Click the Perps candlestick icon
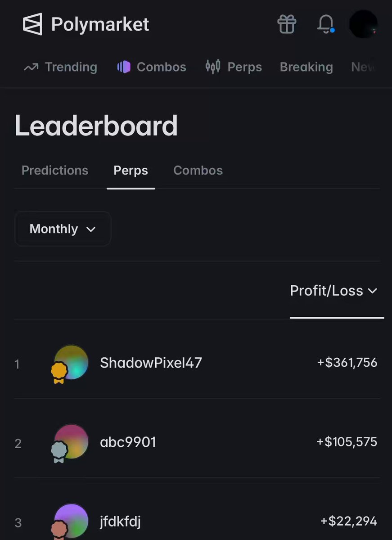 pos(213,67)
